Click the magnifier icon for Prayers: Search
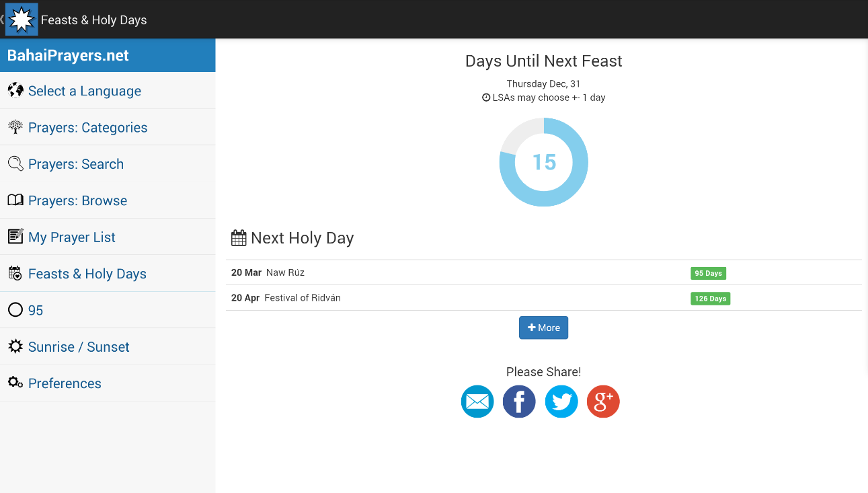This screenshot has width=868, height=493. click(x=15, y=163)
